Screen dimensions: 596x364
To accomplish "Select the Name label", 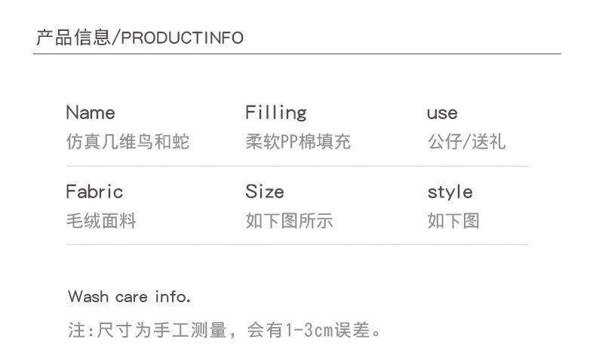I will (91, 113).
